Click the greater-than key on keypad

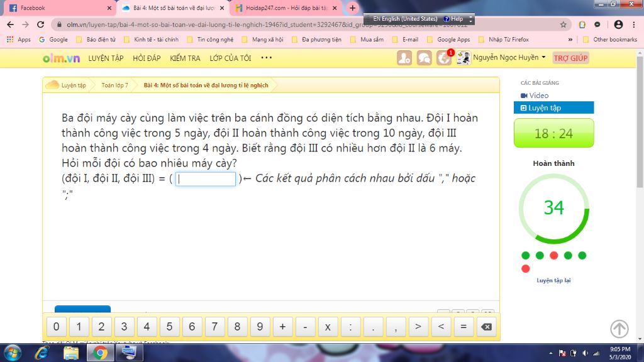click(x=418, y=327)
